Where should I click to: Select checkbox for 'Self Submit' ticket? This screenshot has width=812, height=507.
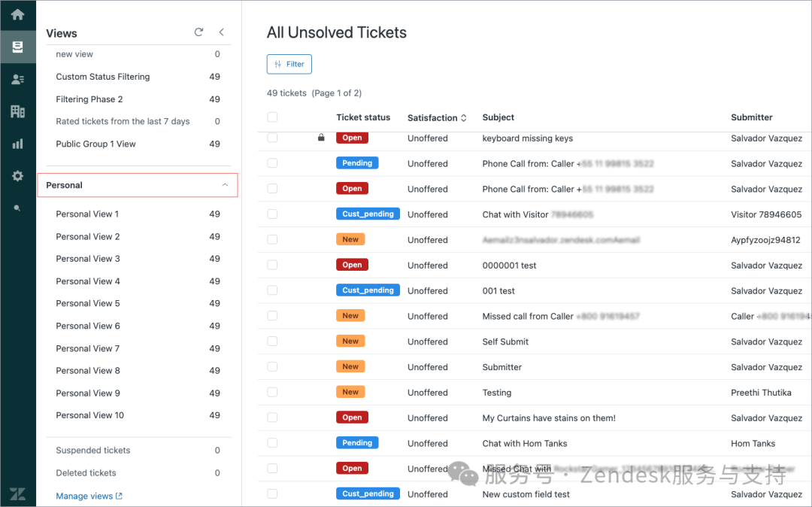coord(272,342)
